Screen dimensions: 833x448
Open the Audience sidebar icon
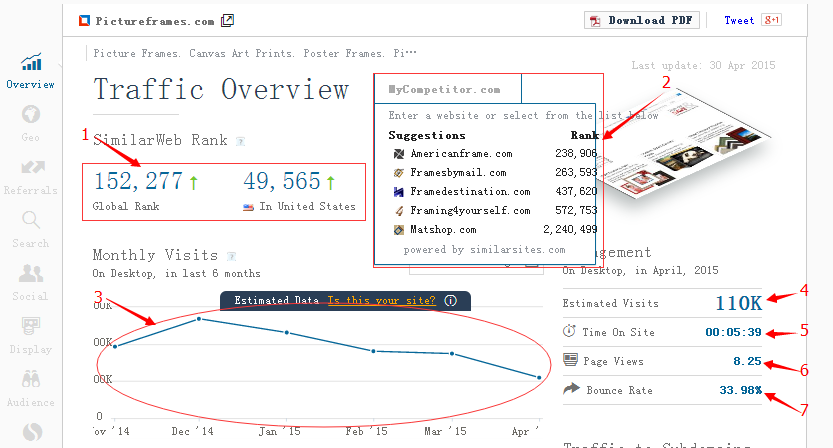pyautogui.click(x=31, y=380)
